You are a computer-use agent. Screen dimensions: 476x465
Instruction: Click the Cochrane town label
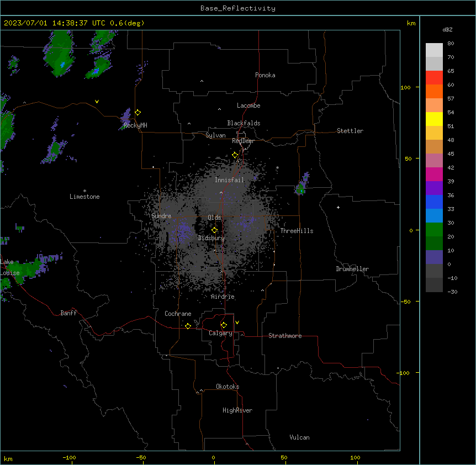click(x=178, y=314)
